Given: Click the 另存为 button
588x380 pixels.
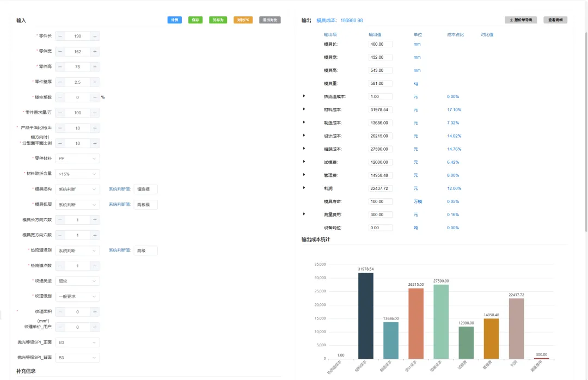Looking at the screenshot, I should pos(218,20).
